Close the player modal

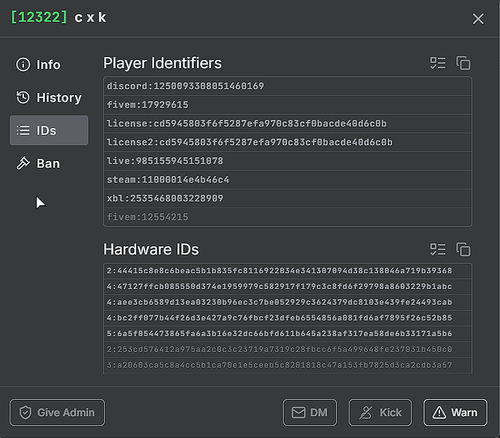click(478, 19)
